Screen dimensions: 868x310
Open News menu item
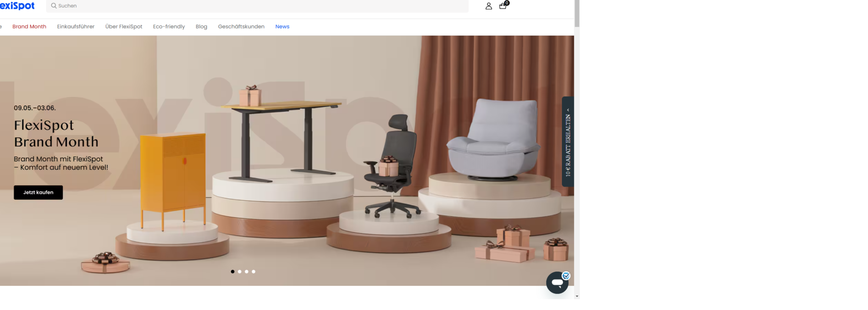[282, 26]
